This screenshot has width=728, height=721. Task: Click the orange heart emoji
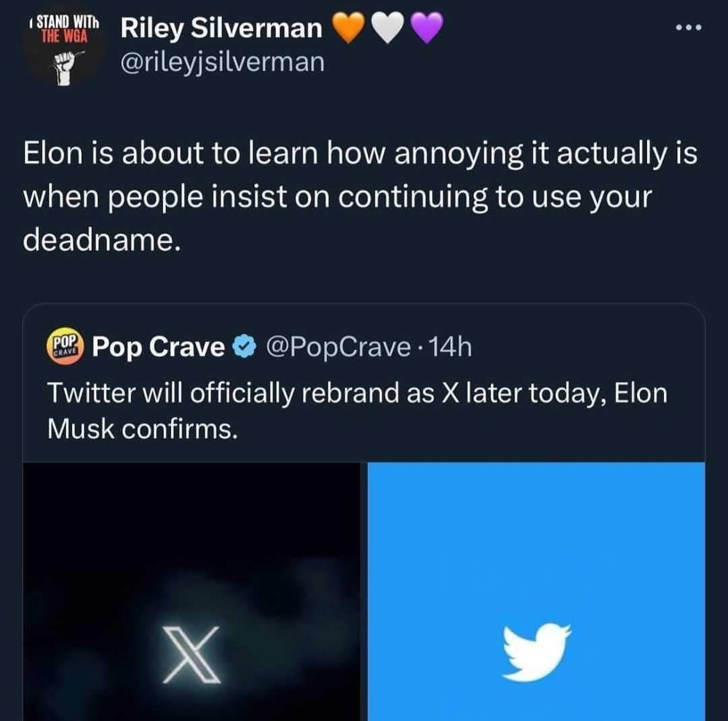pos(348,28)
